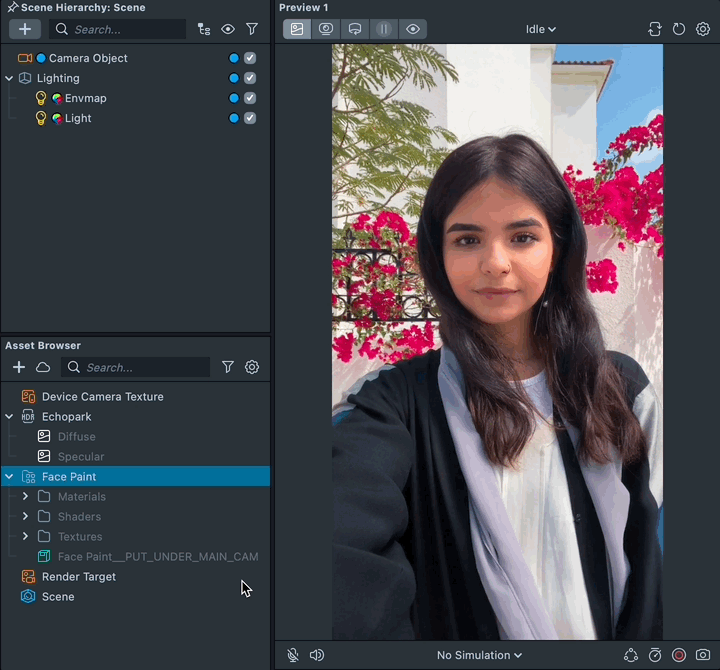The height and width of the screenshot is (670, 720).
Task: Click the Light layer color dot
Action: pos(234,118)
